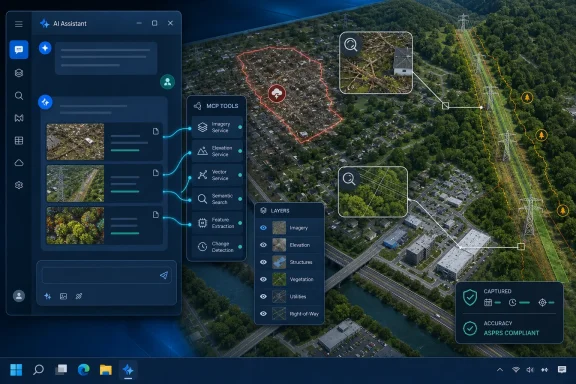The height and width of the screenshot is (384, 576).
Task: Click the Vegetation layer thumbnail swatch
Action: (279, 279)
